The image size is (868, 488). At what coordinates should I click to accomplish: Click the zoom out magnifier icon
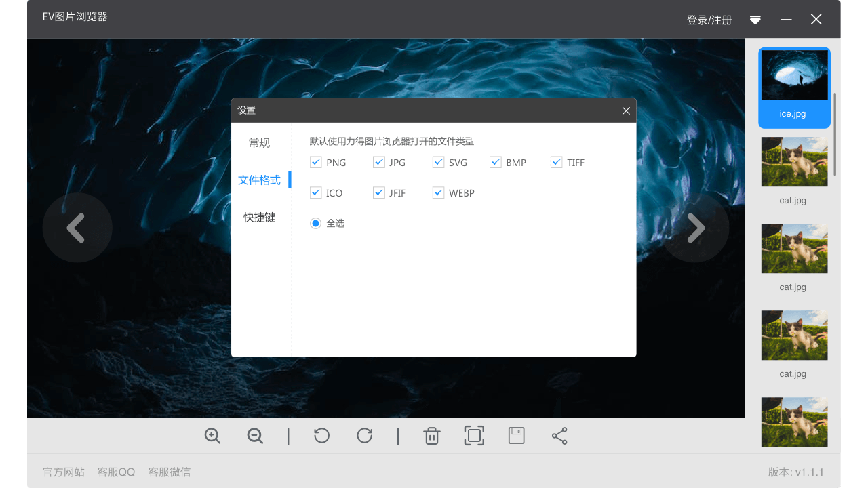(x=255, y=436)
